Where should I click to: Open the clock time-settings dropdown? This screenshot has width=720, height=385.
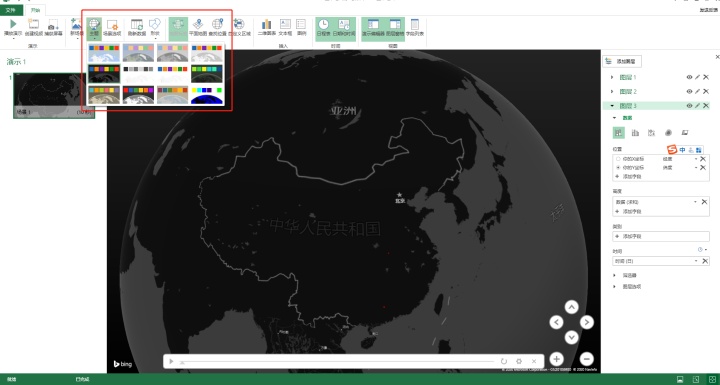coord(702,249)
